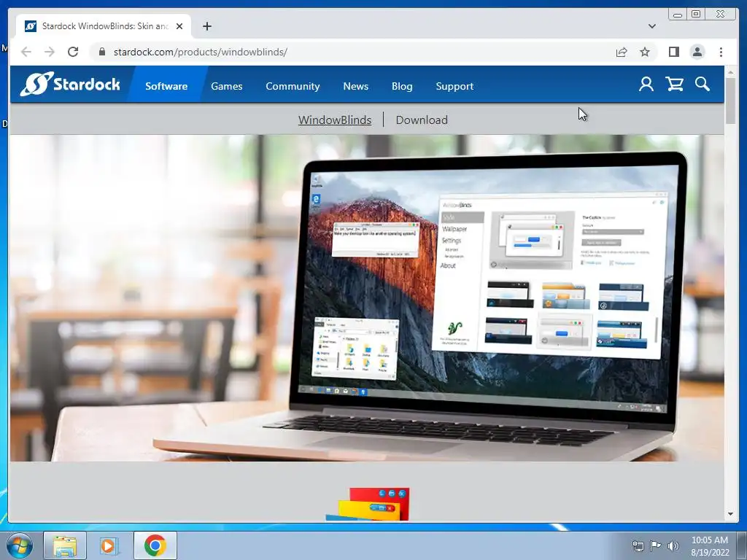Share this page using the share icon
The image size is (747, 560).
pos(622,52)
